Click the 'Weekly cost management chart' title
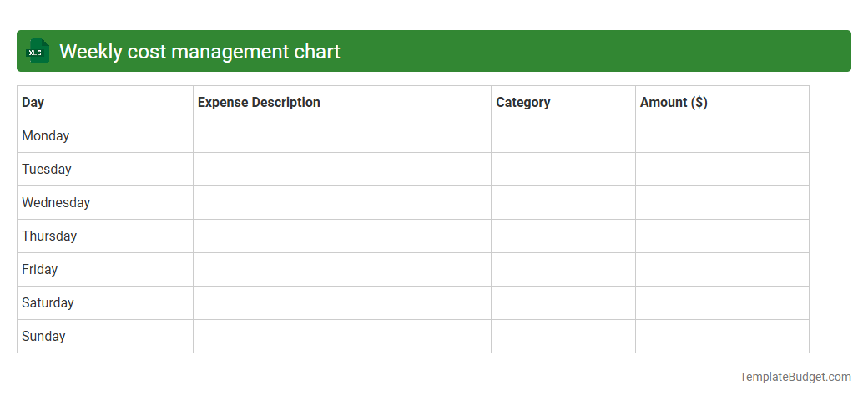This screenshot has height=401, width=868. click(199, 52)
